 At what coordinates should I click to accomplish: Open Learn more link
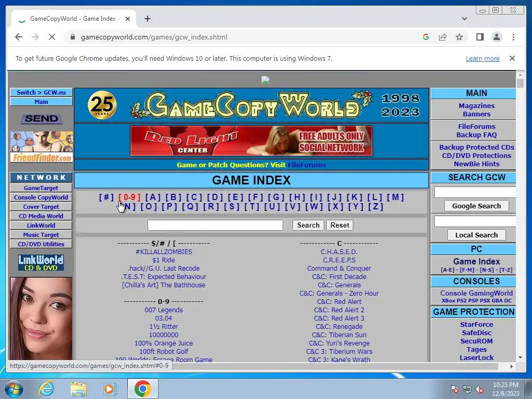(483, 58)
